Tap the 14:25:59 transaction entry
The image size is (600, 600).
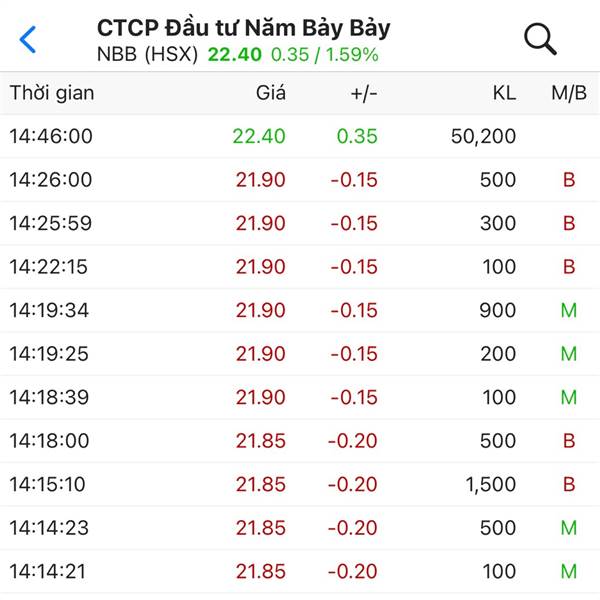(300, 223)
